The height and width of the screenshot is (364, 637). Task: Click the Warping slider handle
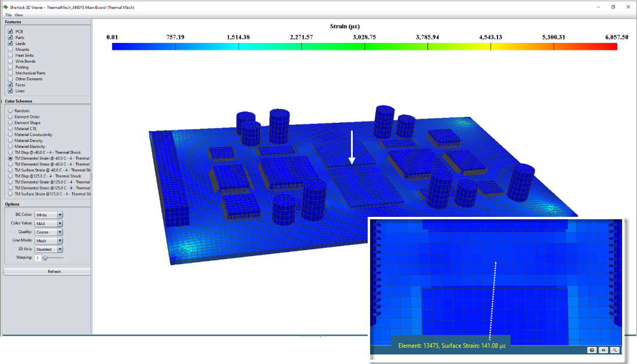coord(45,258)
